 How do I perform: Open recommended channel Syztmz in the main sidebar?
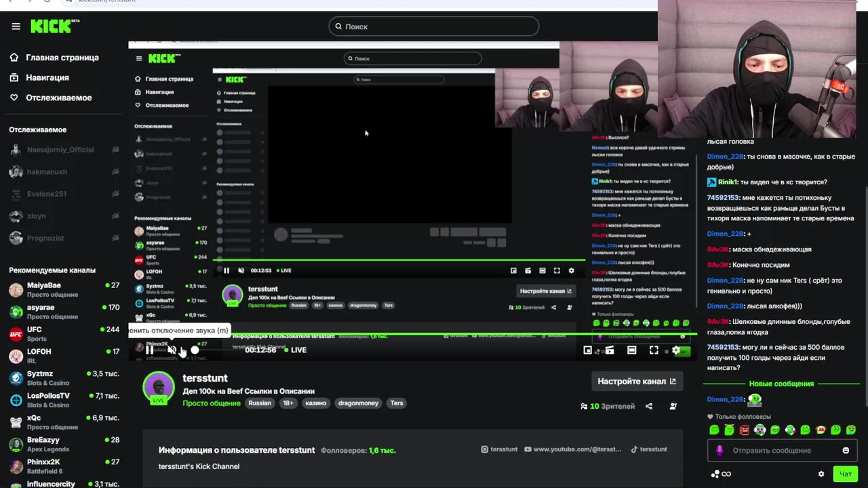(64, 378)
